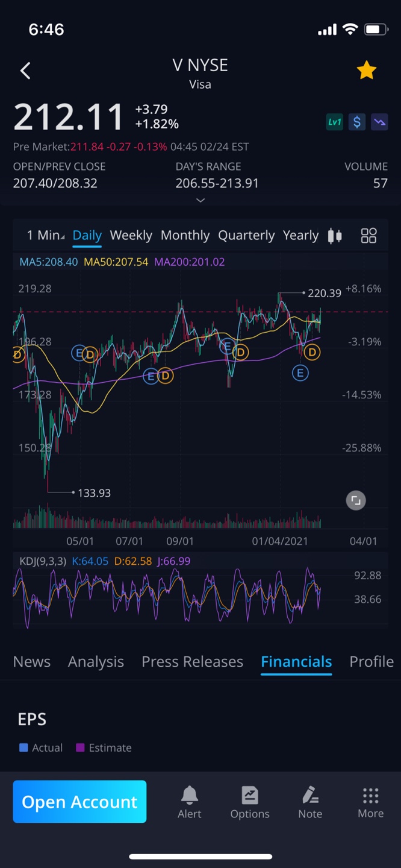Image resolution: width=401 pixels, height=868 pixels.
Task: Tap the purple downward trend icon
Action: pos(379,122)
